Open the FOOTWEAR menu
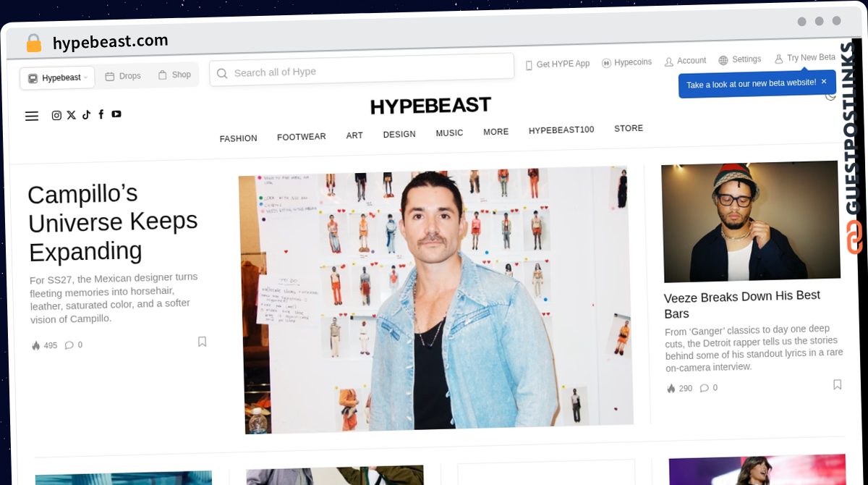868x485 pixels. (301, 136)
